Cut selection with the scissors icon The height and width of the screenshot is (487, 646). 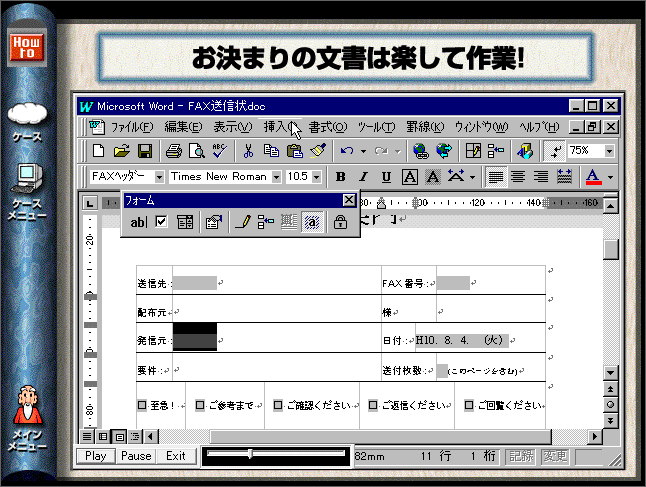(x=248, y=151)
